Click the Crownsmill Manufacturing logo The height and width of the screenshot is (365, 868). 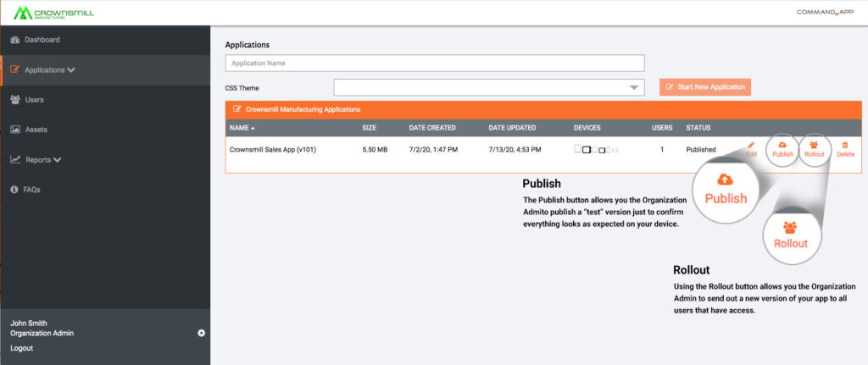coord(53,13)
